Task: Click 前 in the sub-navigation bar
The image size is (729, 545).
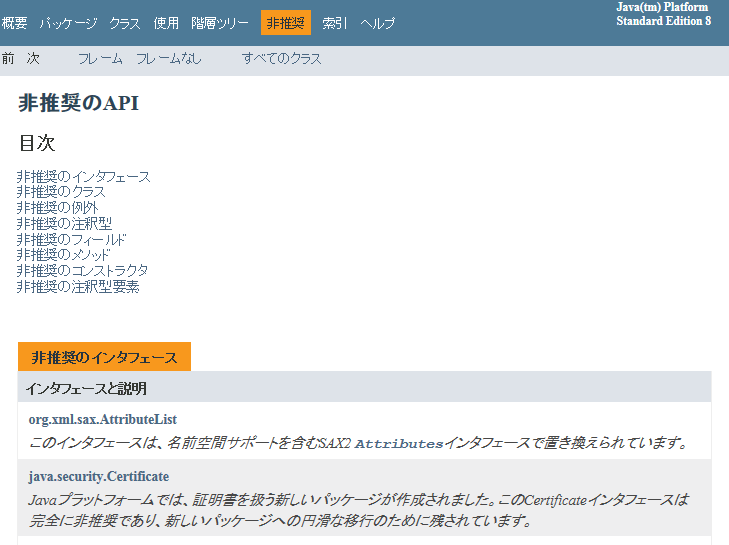Action: click(x=8, y=59)
